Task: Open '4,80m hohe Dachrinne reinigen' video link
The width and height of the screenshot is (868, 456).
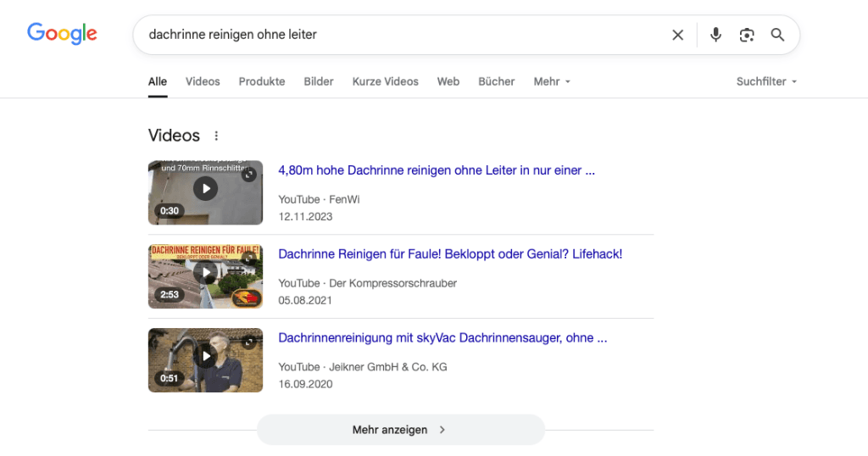Action: [x=436, y=170]
